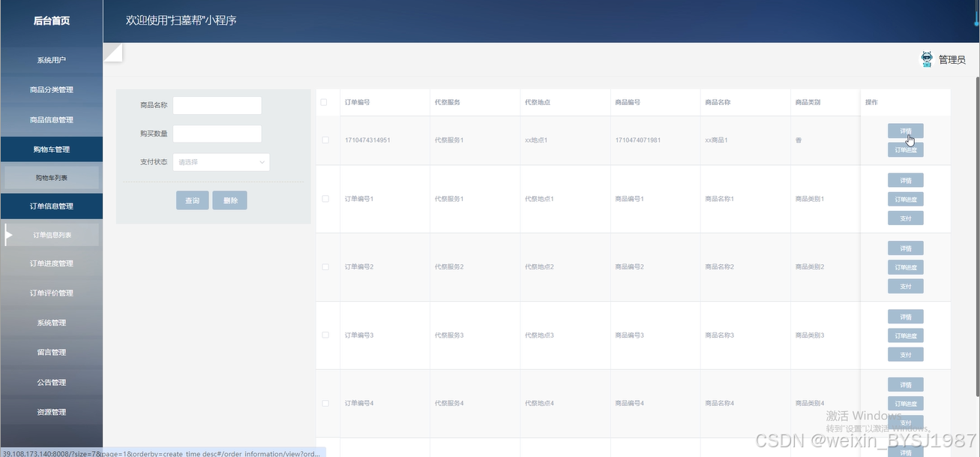Viewport: 980px width, 457px height.
Task: Focus the 商品名称 input field
Action: 217,105
